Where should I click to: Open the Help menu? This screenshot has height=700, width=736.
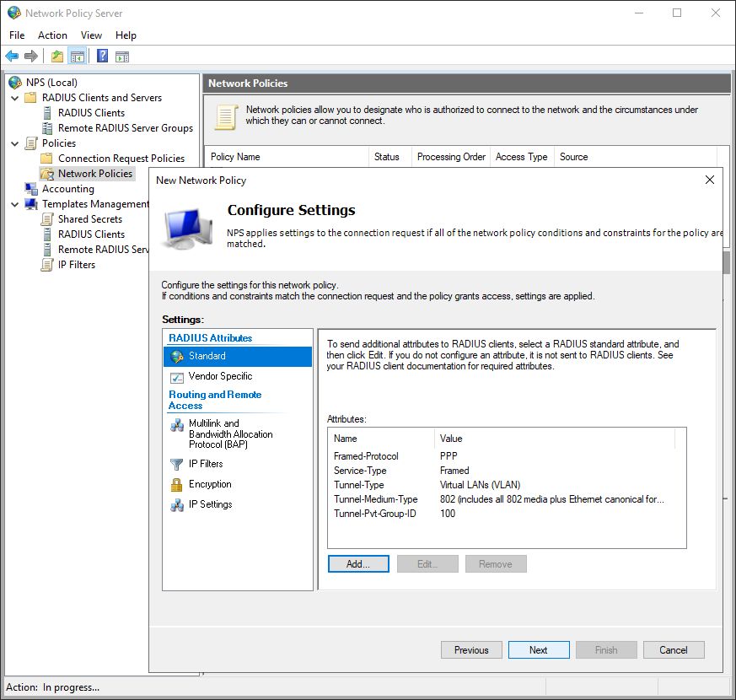tap(126, 35)
